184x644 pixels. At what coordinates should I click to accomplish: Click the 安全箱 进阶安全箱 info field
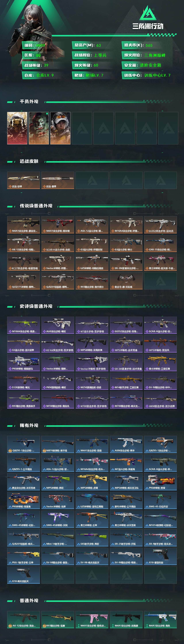(146, 65)
